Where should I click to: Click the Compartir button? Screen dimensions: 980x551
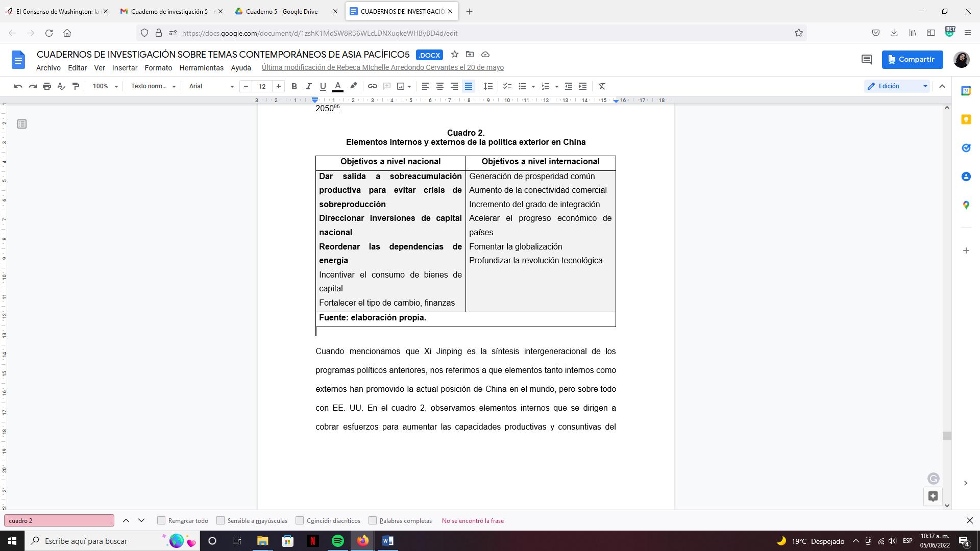[912, 59]
